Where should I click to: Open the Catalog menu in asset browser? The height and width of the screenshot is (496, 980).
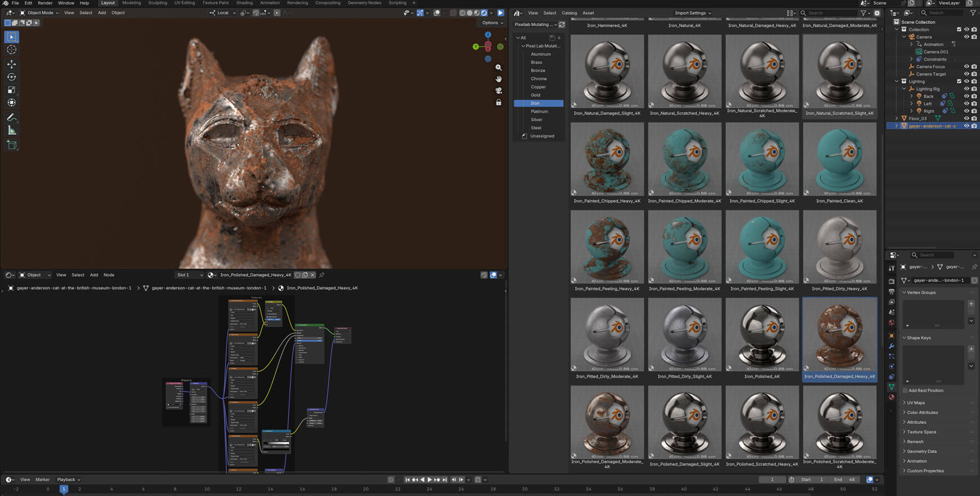569,13
